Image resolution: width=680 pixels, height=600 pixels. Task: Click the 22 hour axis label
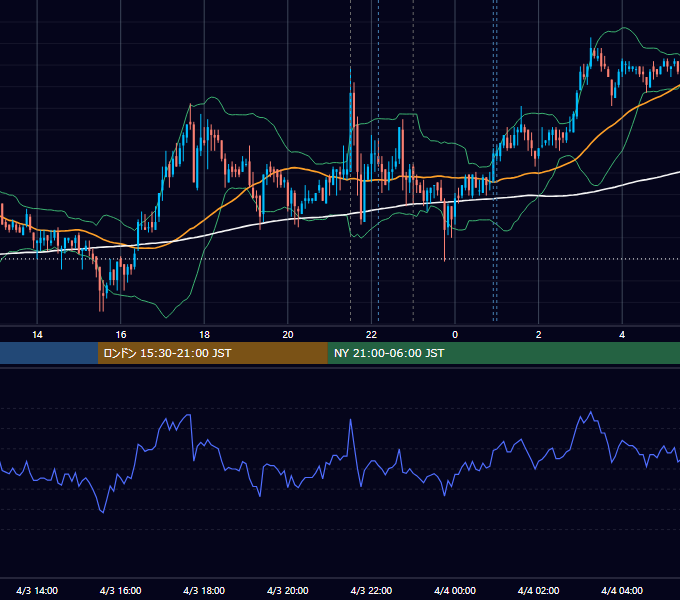point(371,335)
